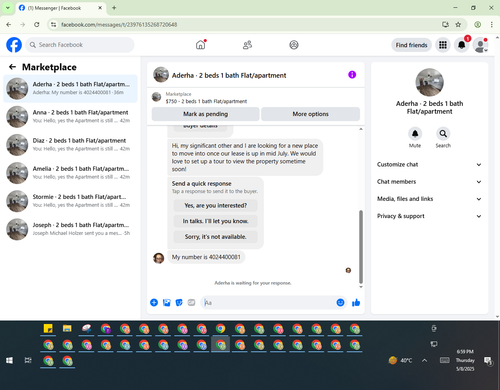Open weather 40°C widget in taskbar
The image size is (500, 390).
400,360
